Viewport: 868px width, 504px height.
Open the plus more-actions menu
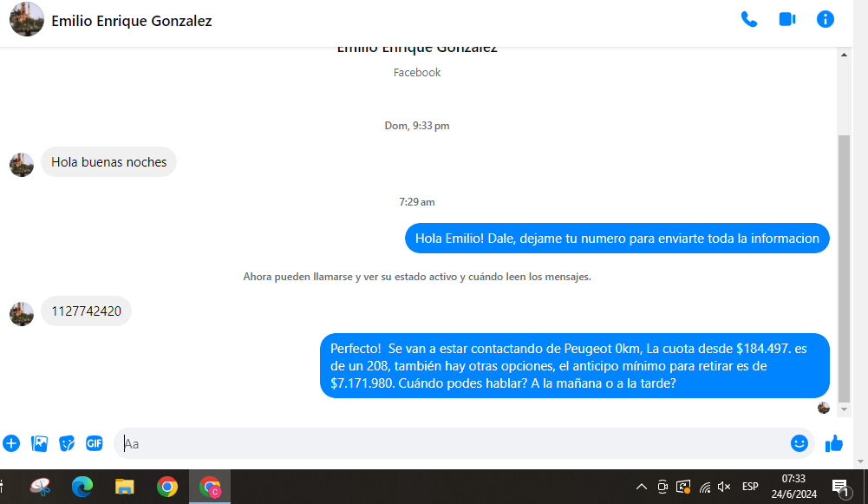click(11, 443)
